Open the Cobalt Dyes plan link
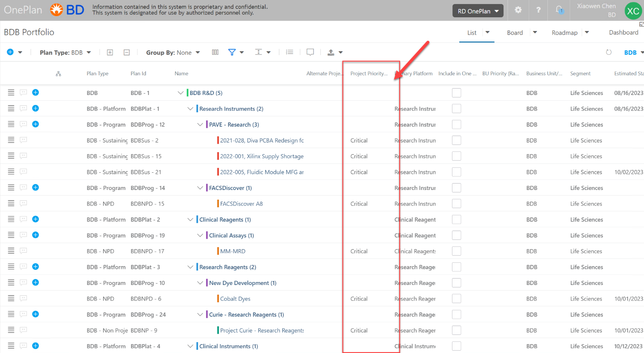Image resolution: width=644 pixels, height=353 pixels. 235,299
